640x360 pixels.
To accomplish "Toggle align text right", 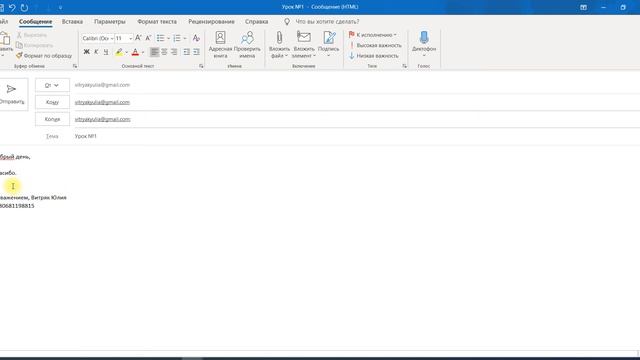I will 174,52.
